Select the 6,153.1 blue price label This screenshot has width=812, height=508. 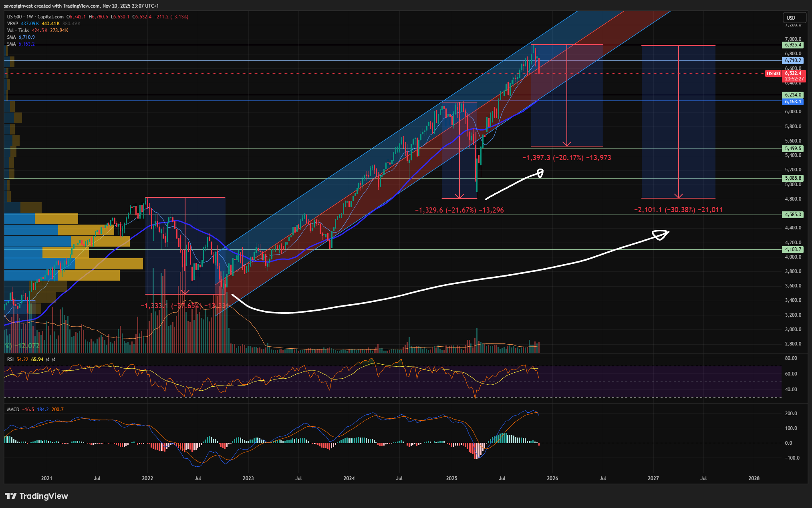pyautogui.click(x=793, y=102)
